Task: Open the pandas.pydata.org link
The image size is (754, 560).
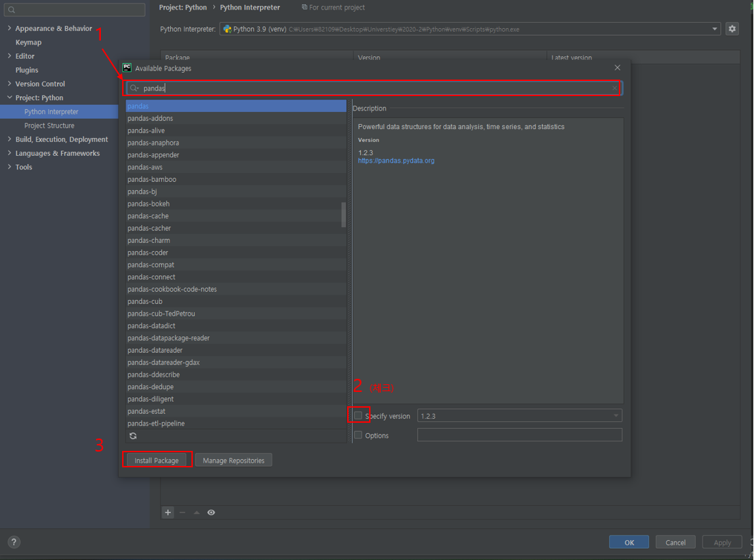Action: (x=396, y=161)
